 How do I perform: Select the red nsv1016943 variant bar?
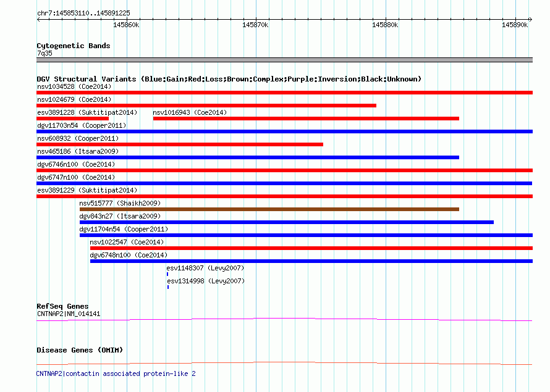click(307, 119)
